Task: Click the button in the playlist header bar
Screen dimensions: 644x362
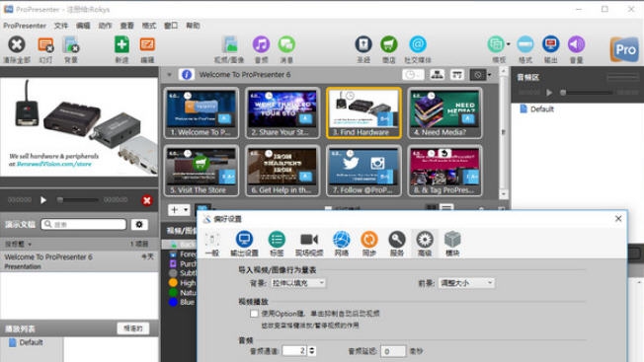Action: tap(133, 328)
